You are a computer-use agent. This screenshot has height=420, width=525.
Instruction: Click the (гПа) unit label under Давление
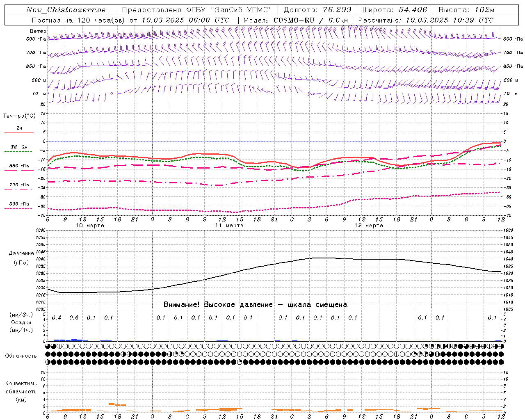(x=21, y=263)
